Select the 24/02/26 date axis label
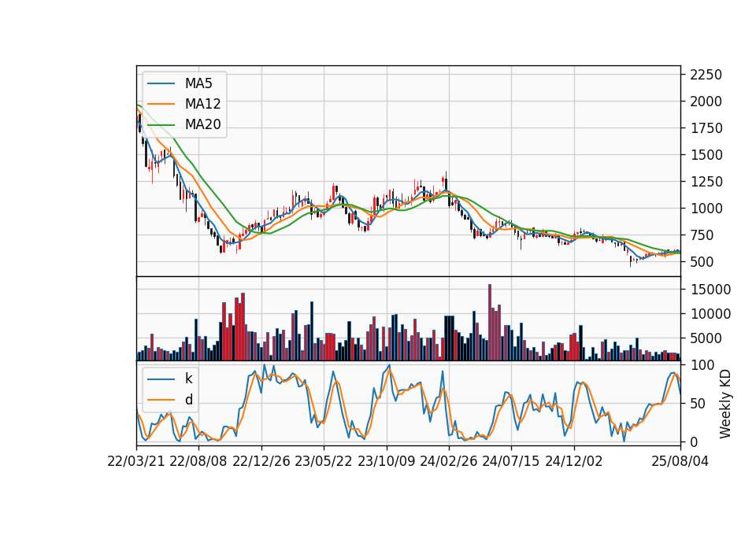Image resolution: width=756 pixels, height=543 pixels. [449, 461]
